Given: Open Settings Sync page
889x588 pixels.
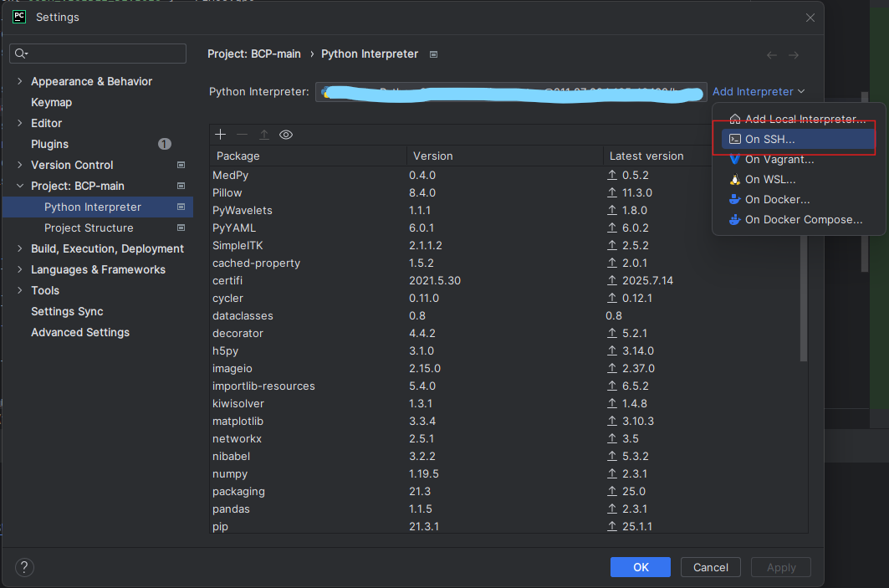Looking at the screenshot, I should pyautogui.click(x=67, y=311).
